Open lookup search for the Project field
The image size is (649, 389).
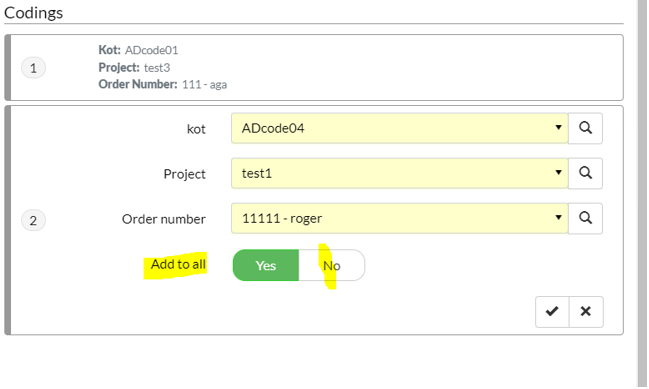tap(585, 173)
